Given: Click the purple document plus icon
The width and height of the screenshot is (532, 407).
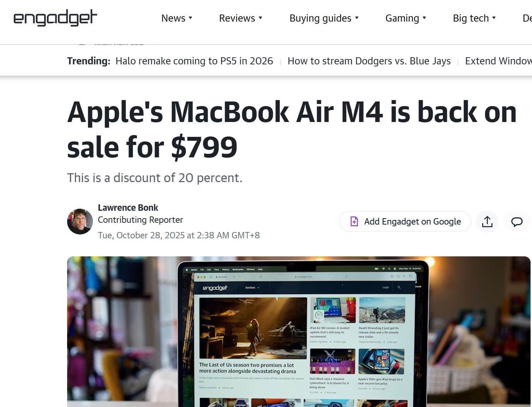Looking at the screenshot, I should 354,221.
